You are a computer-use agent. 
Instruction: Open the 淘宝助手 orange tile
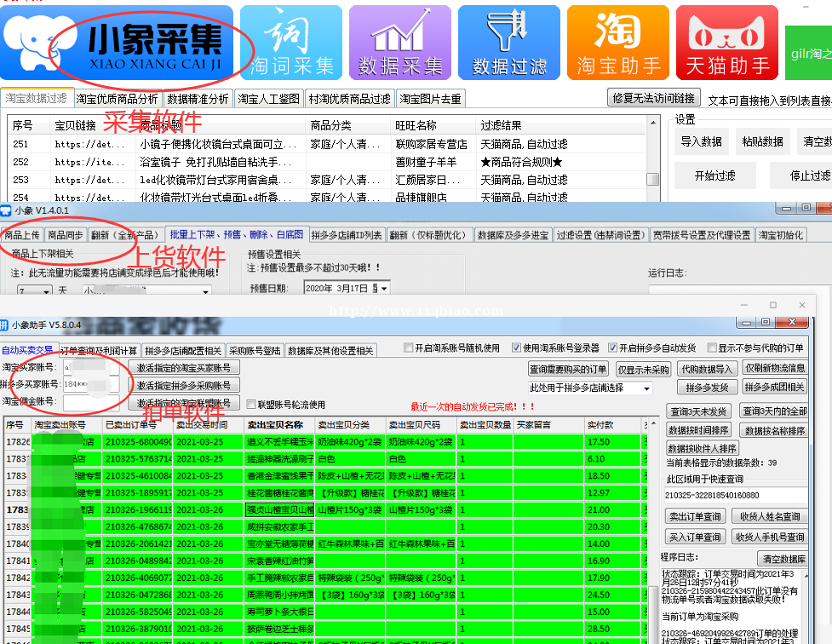(618, 43)
